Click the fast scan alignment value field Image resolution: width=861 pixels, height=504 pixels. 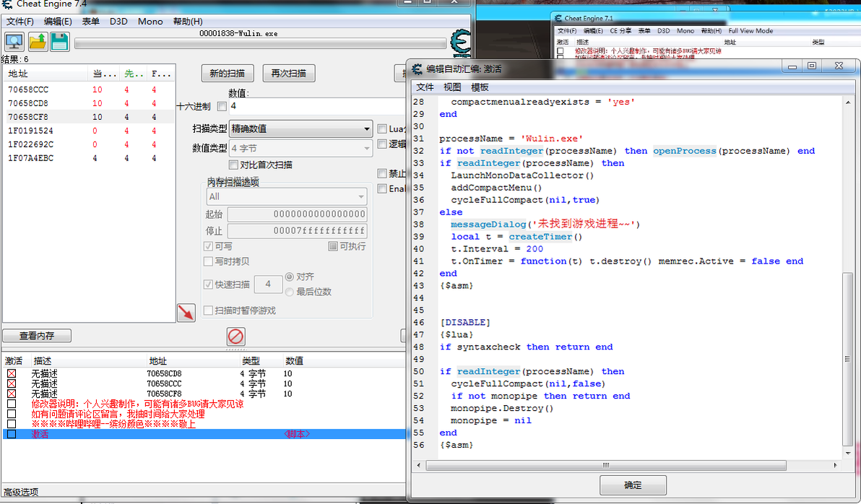[x=268, y=284]
